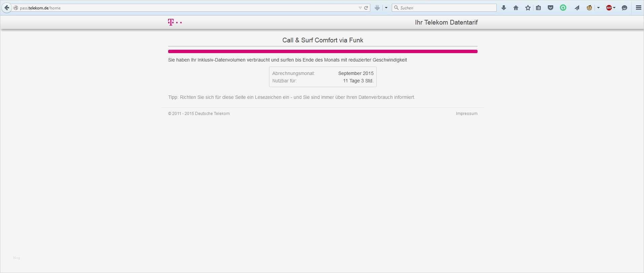644x273 pixels.
Task: Click the 'Call & Surf Comfort via Funk' heading
Action: pos(323,40)
